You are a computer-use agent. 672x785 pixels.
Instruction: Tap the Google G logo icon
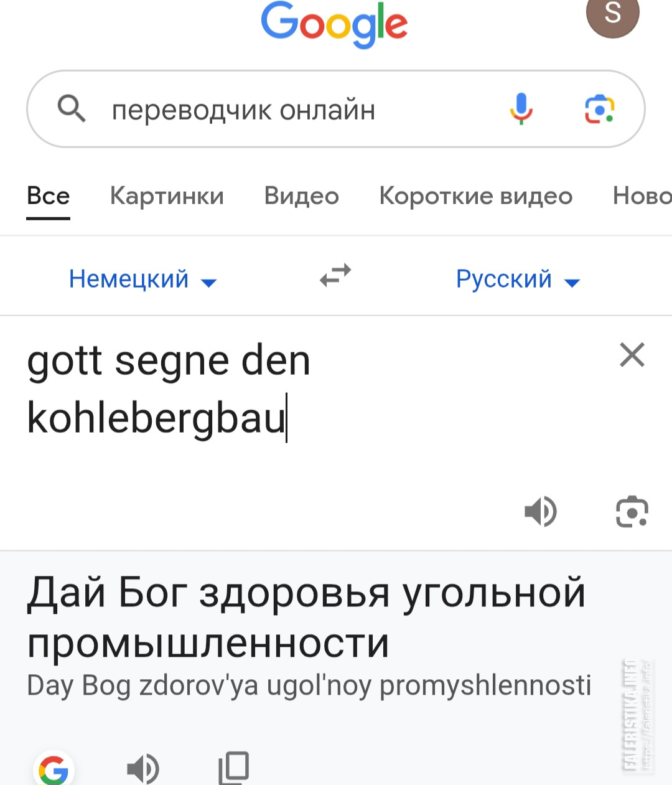click(x=54, y=771)
